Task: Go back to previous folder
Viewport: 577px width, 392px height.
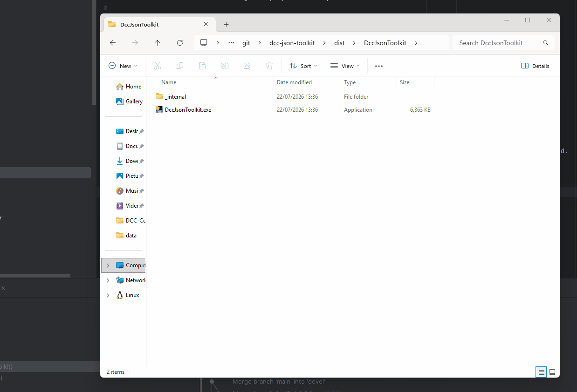Action: point(113,43)
